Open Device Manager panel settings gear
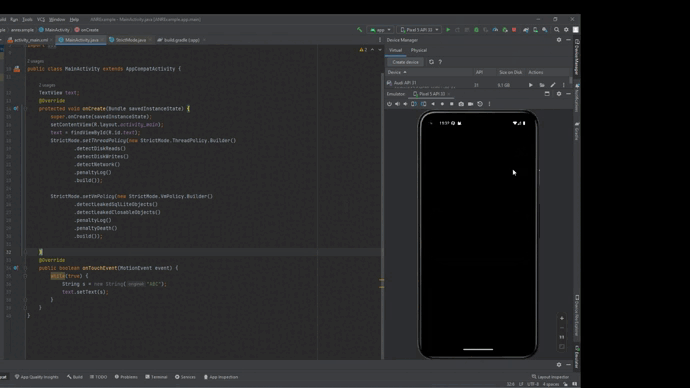Screen dimensions: 690x388 [559, 40]
